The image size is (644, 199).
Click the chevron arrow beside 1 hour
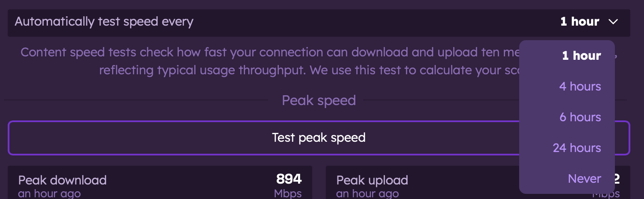pyautogui.click(x=613, y=22)
